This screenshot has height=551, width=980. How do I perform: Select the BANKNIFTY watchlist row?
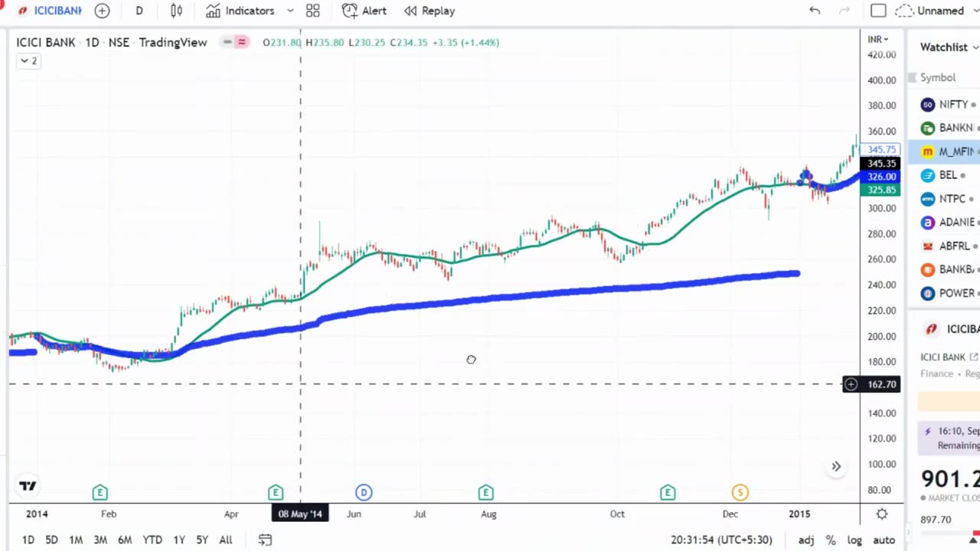pos(944,128)
